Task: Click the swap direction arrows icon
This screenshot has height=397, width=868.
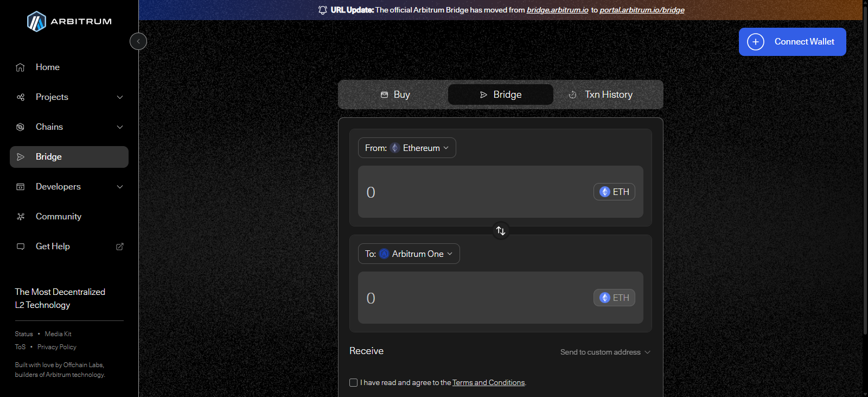Action: point(501,231)
